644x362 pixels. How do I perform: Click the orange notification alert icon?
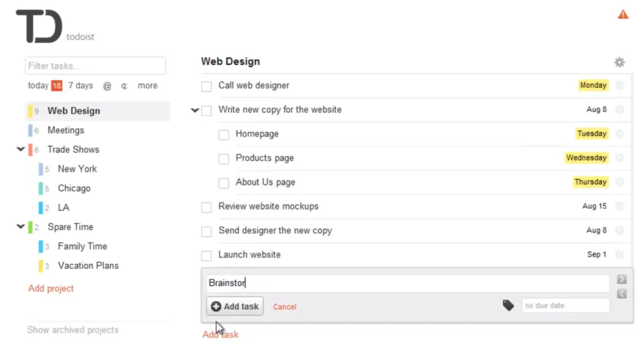click(623, 13)
